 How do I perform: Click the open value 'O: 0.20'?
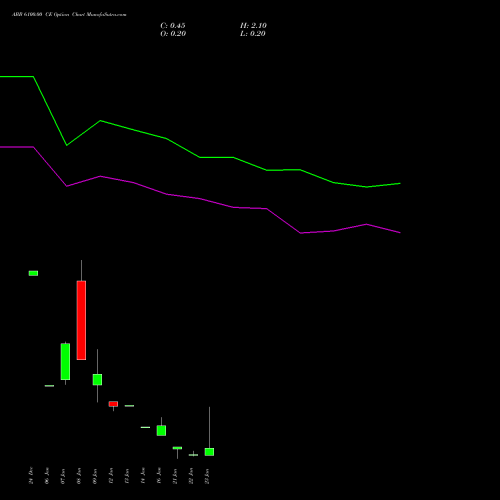click(x=173, y=34)
